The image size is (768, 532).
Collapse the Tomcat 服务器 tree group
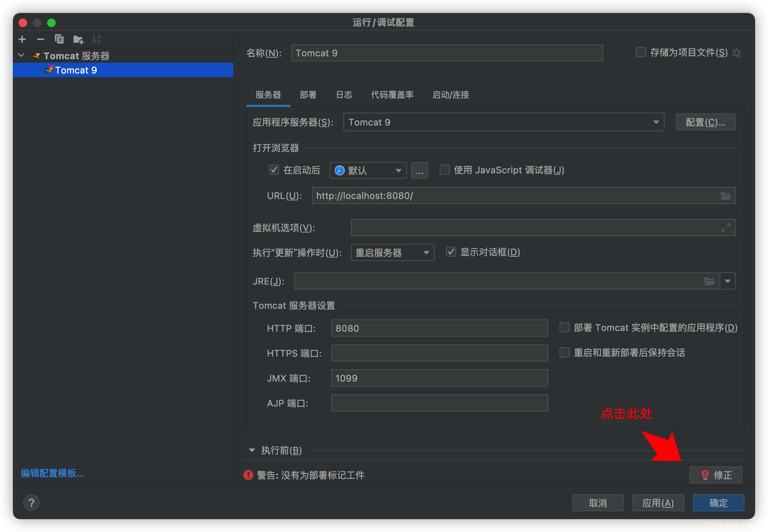click(x=21, y=56)
